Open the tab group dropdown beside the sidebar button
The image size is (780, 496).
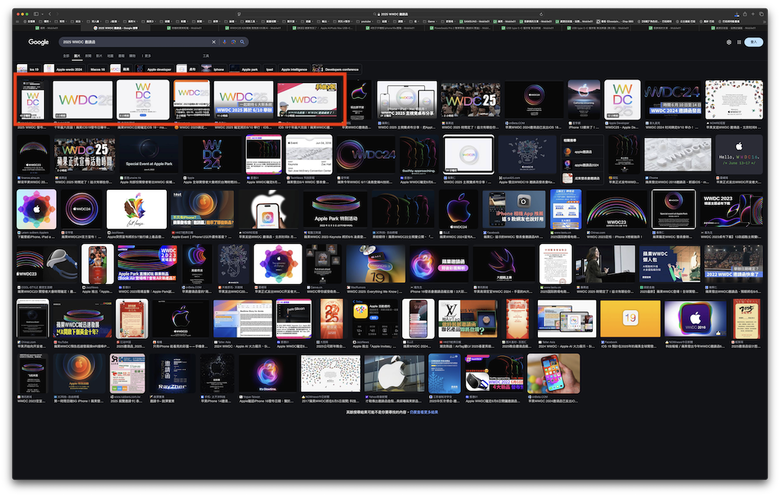pos(42,14)
